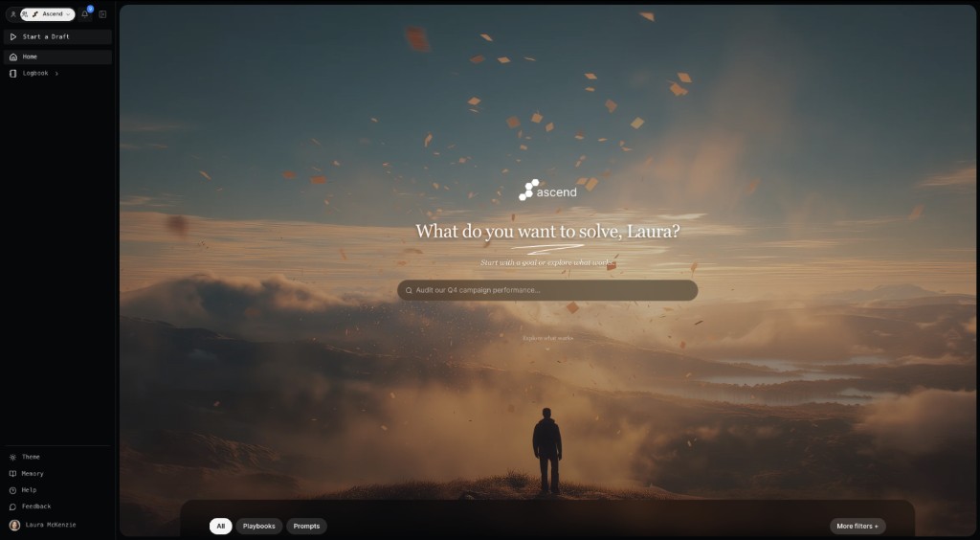Open notifications bell
The height and width of the screenshot is (540, 980).
(x=85, y=14)
